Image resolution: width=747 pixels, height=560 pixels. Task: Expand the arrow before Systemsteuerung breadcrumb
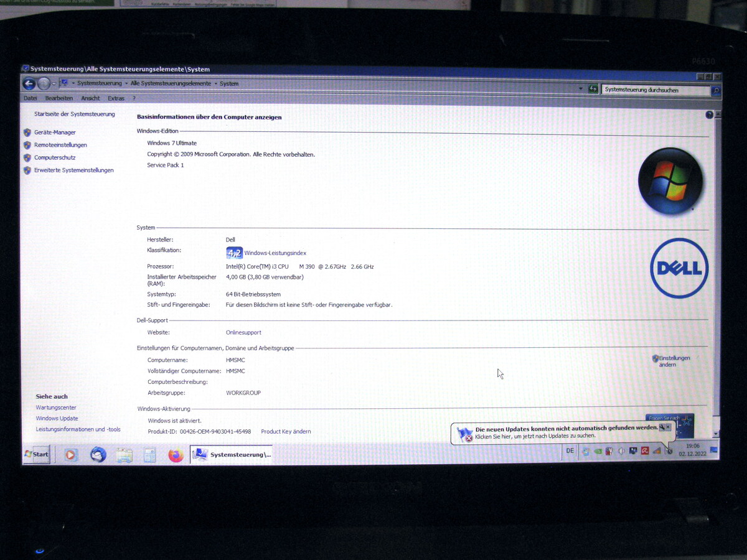[73, 83]
